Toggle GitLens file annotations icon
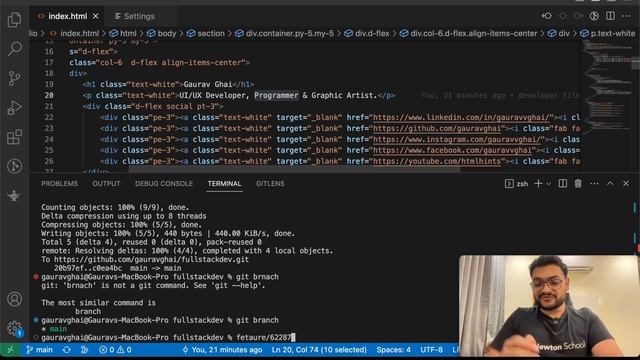Image resolution: width=640 pixels, height=360 pixels. [594, 16]
